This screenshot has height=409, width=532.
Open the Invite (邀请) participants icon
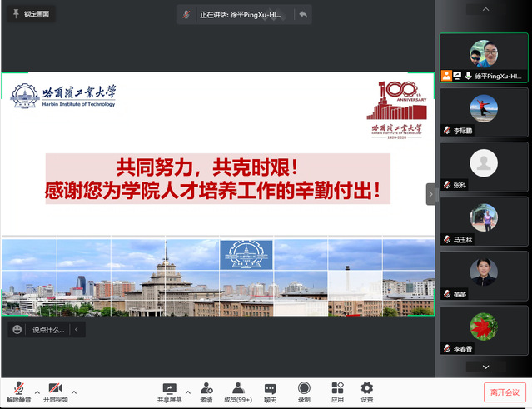[205, 390]
